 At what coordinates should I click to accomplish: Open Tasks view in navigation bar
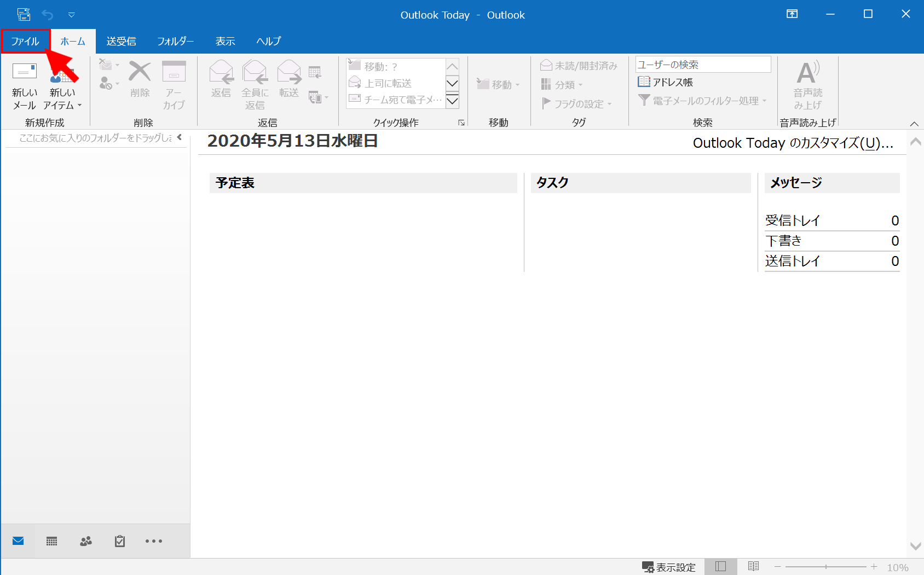[120, 541]
